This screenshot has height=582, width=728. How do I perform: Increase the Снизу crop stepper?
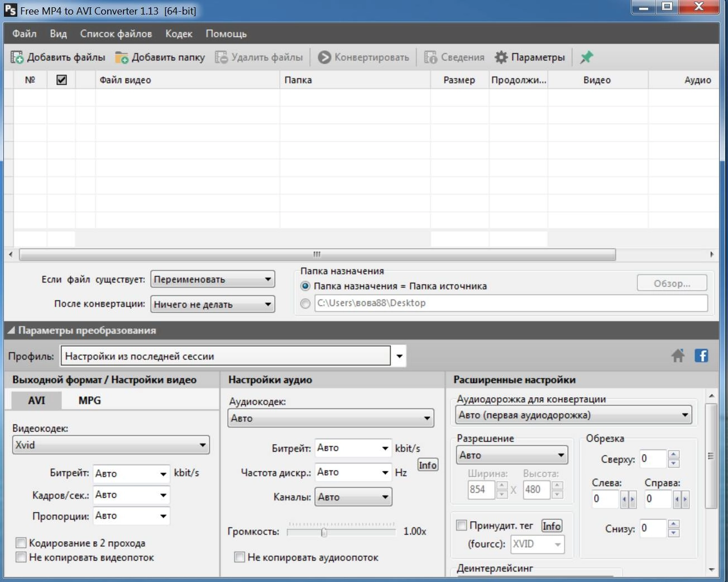674,524
